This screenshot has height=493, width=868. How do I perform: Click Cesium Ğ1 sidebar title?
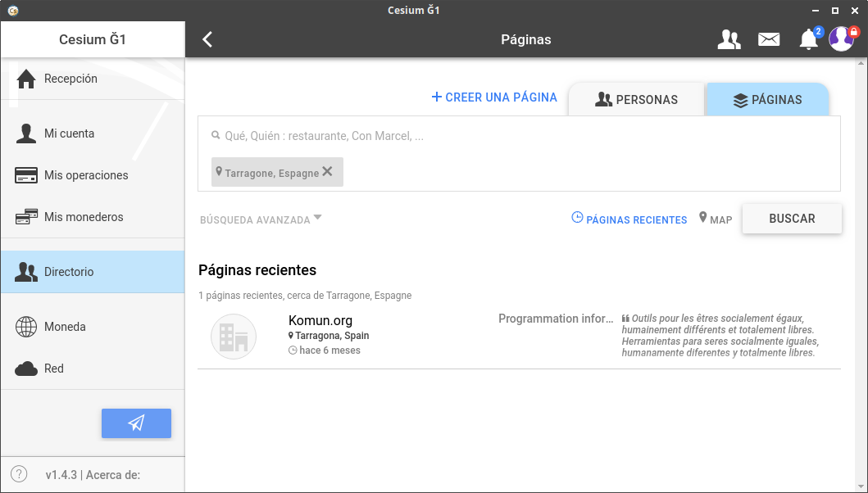tap(93, 39)
